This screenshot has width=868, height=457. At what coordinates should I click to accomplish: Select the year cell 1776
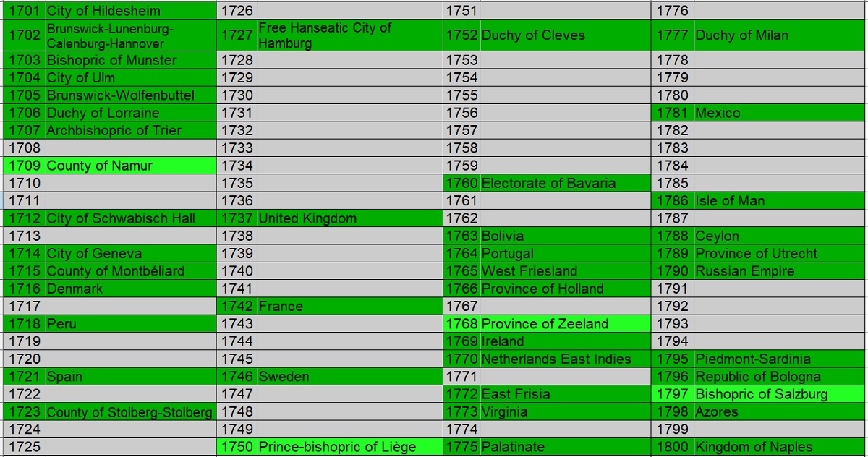tap(673, 11)
